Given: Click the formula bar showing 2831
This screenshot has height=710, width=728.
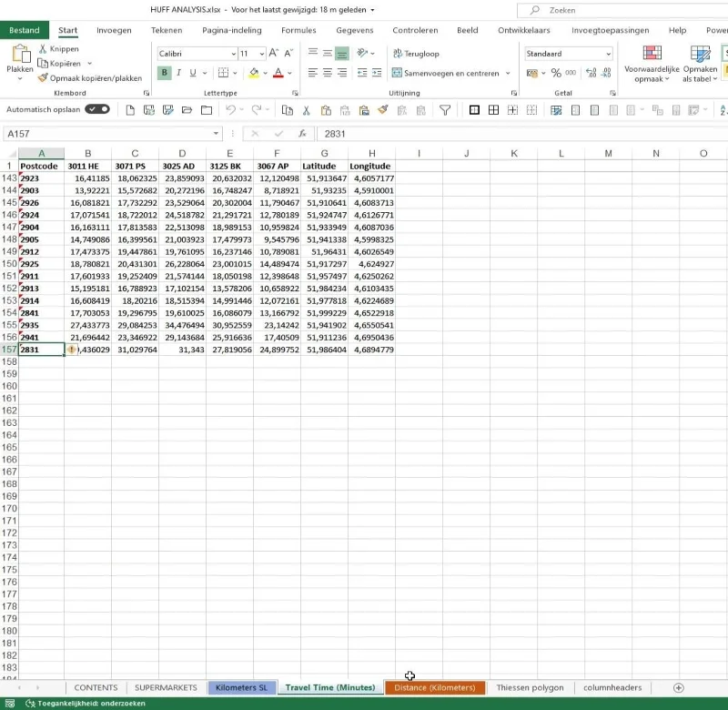Looking at the screenshot, I should (x=521, y=134).
